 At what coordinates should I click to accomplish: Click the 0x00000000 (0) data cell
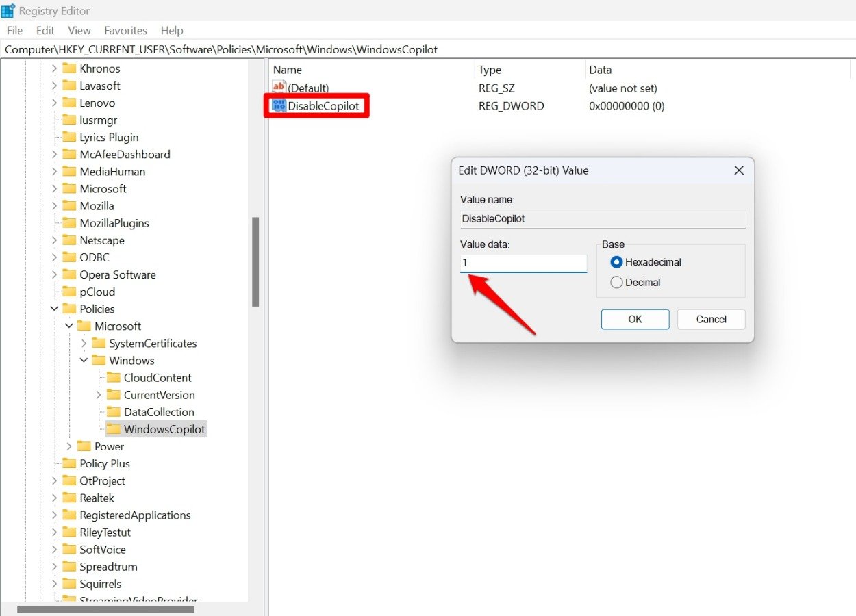click(627, 106)
